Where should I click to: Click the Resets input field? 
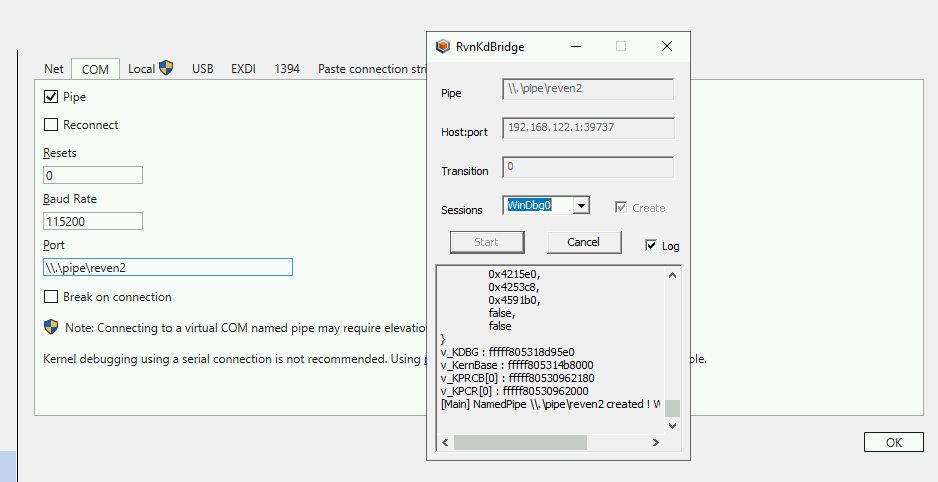[93, 175]
